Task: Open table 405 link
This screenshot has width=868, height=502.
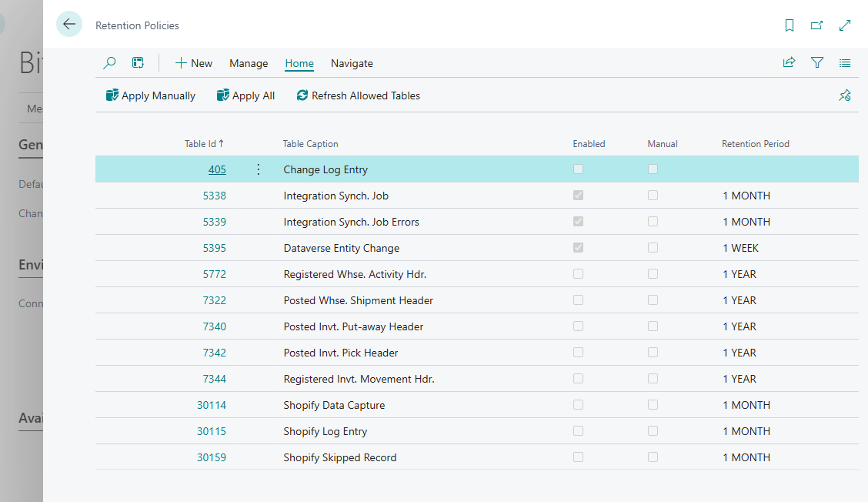Action: [217, 169]
